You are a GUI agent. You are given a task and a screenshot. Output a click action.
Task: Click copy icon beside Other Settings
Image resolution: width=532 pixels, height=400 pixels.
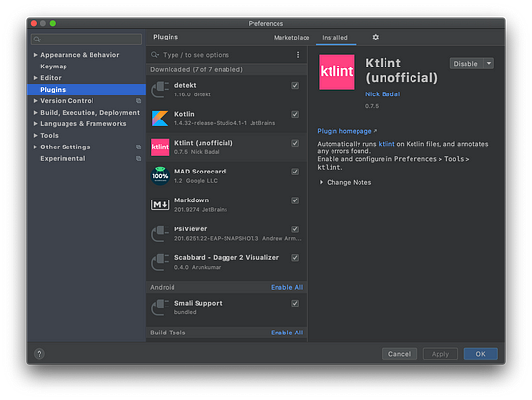click(x=138, y=147)
